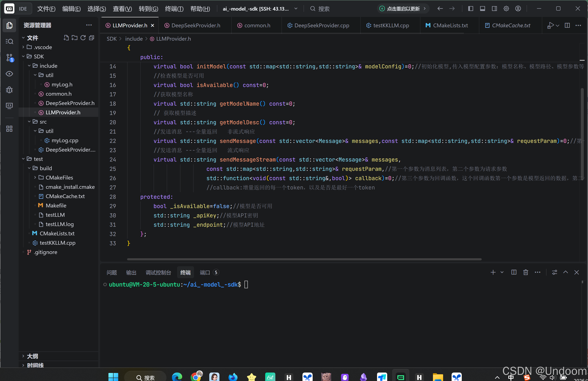Screen dimensions: 588x381
Task: Toggle the secondary sidebar layout button
Action: [x=494, y=9]
